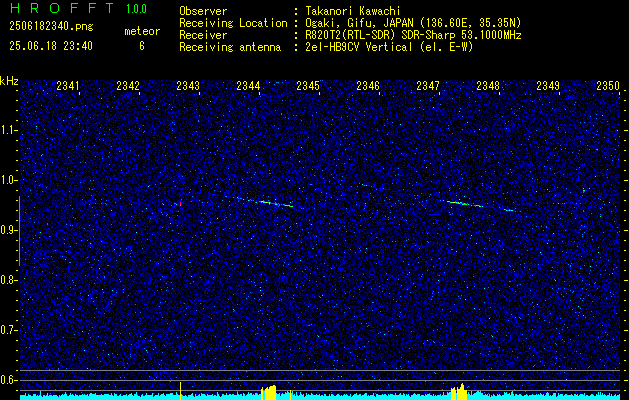Click the yellow detection bar below 2347

(x=459, y=392)
